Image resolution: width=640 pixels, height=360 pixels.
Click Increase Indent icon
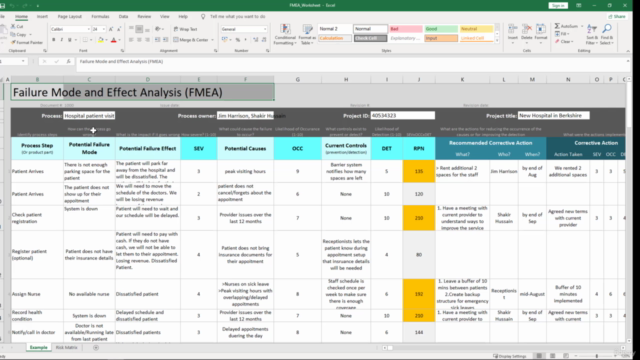165,40
